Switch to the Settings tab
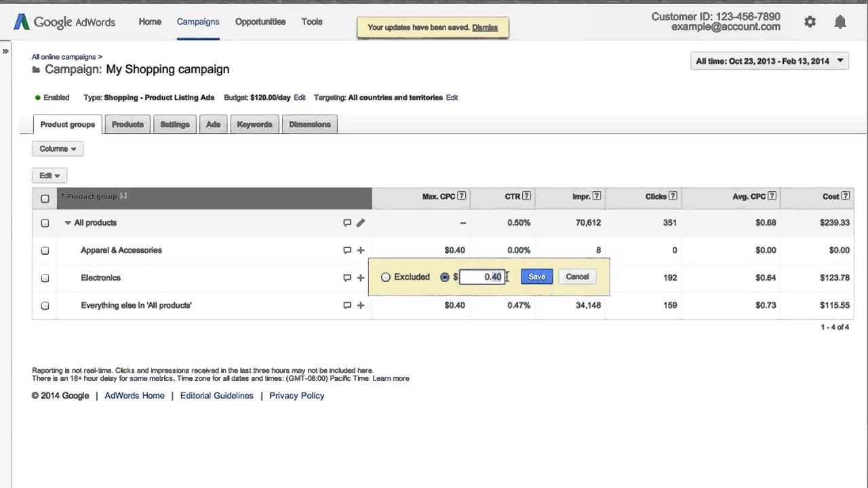The height and width of the screenshot is (488, 868). [175, 125]
